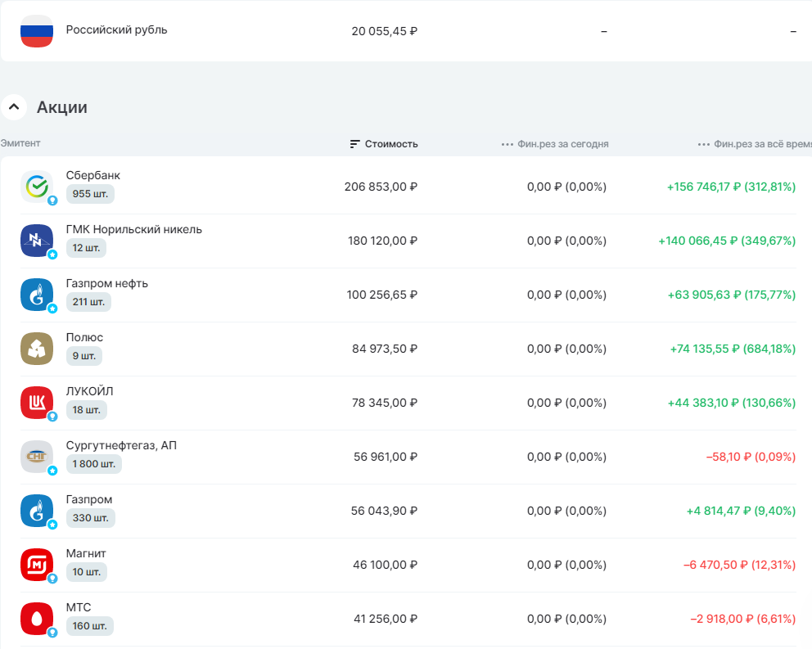Click the ruble balance 20 055,45 ₽
Viewport: 812px width, 649px height.
(x=384, y=31)
